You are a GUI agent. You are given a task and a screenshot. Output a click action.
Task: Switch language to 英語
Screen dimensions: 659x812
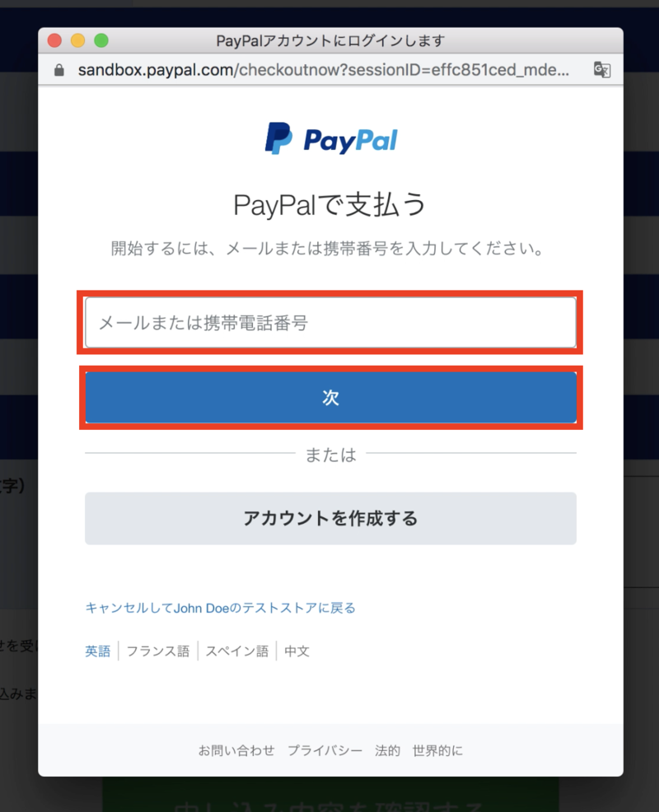[x=98, y=651]
